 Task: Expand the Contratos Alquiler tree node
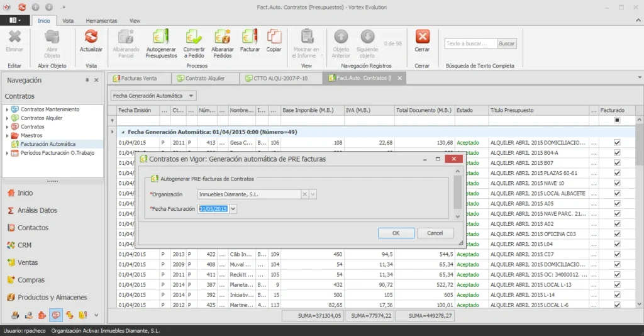tap(7, 118)
